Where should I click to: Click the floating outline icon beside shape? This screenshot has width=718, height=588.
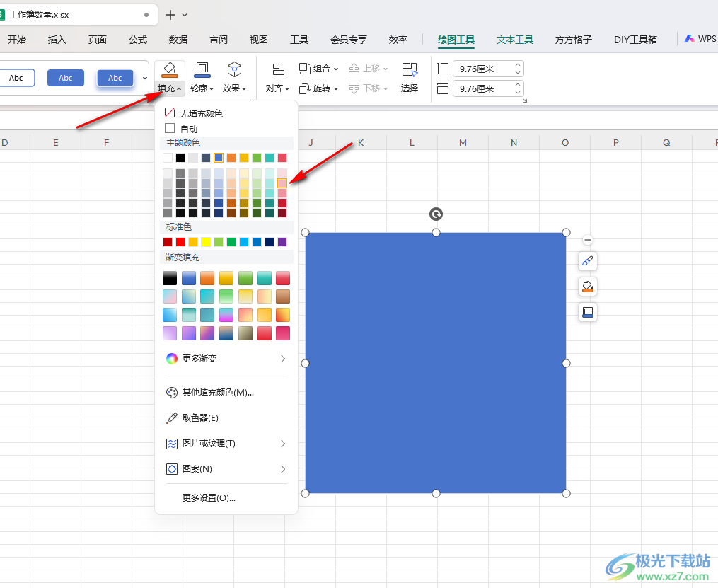[588, 312]
